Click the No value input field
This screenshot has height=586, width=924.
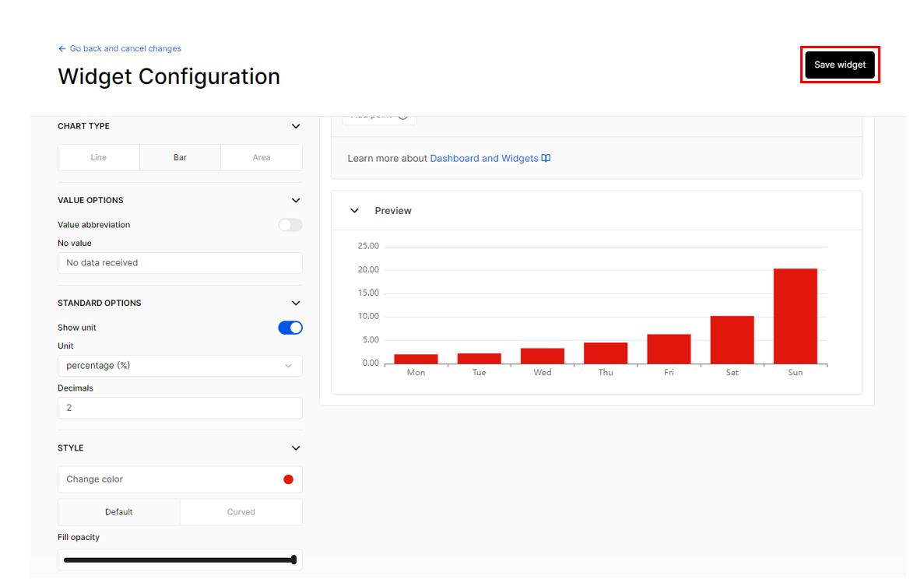coord(180,263)
